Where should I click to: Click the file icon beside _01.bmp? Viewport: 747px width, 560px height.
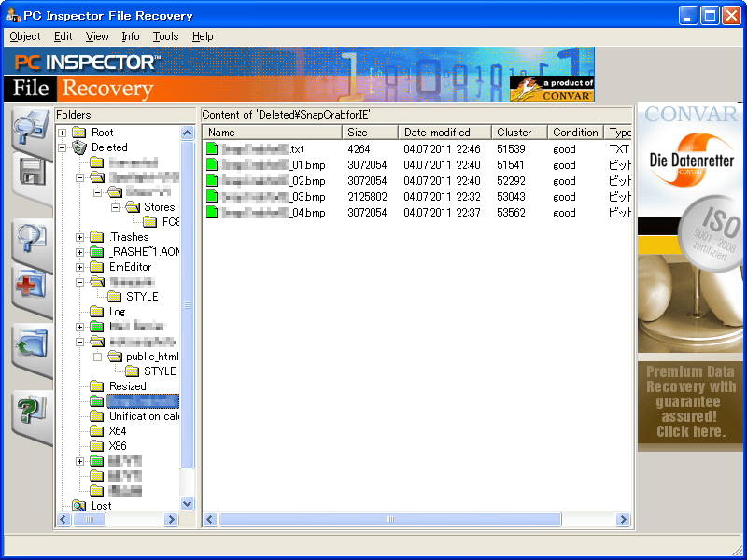coord(212,165)
